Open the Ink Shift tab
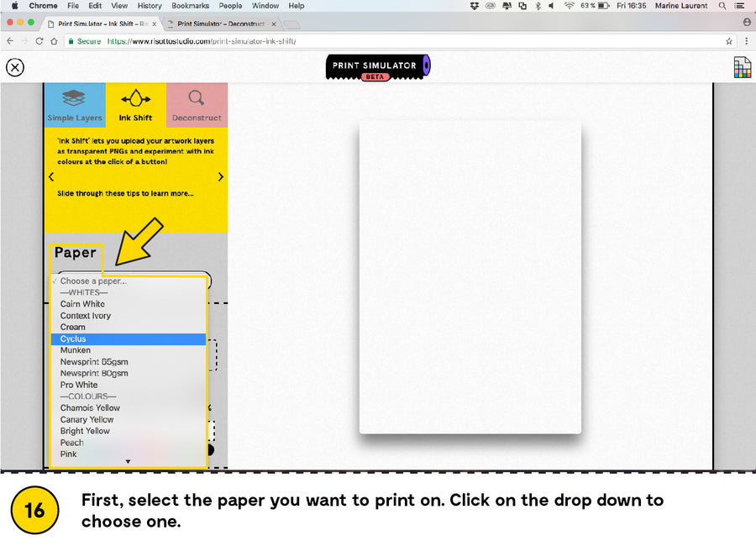756x546 pixels. (135, 105)
